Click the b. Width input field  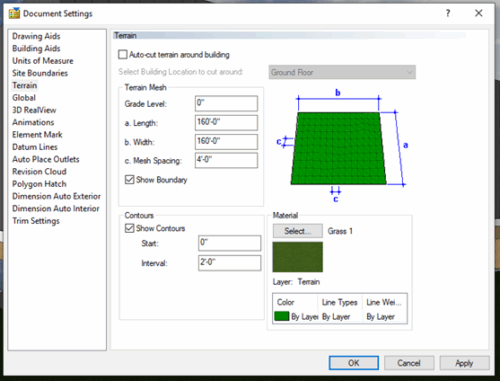(226, 142)
